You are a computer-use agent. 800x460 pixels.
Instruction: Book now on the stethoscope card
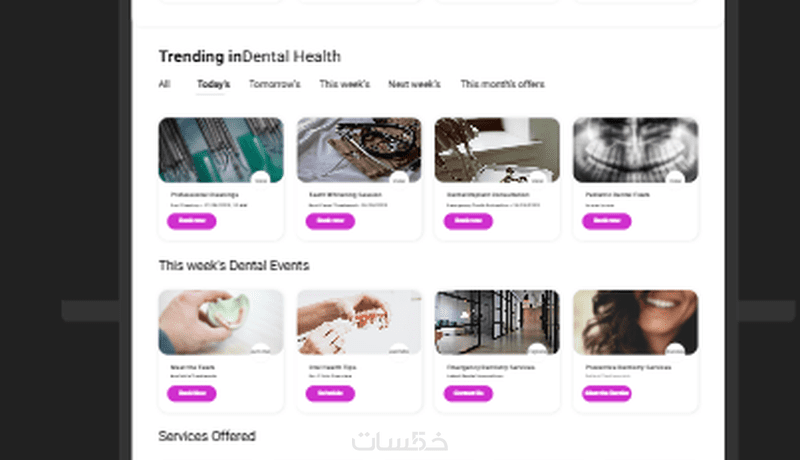(330, 221)
